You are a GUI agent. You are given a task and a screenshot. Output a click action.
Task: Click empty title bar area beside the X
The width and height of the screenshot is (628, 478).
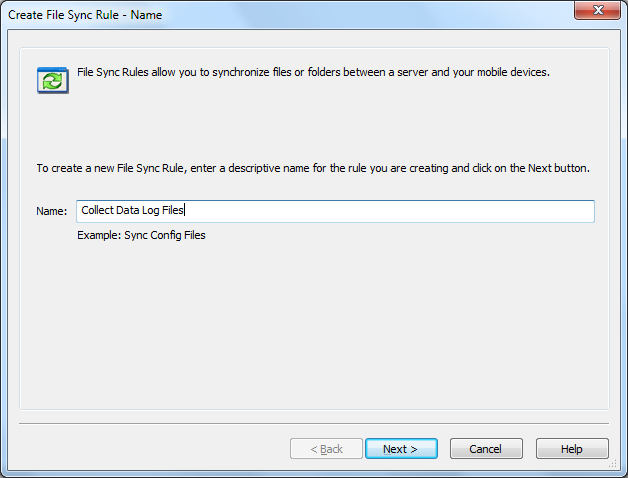tap(360, 14)
